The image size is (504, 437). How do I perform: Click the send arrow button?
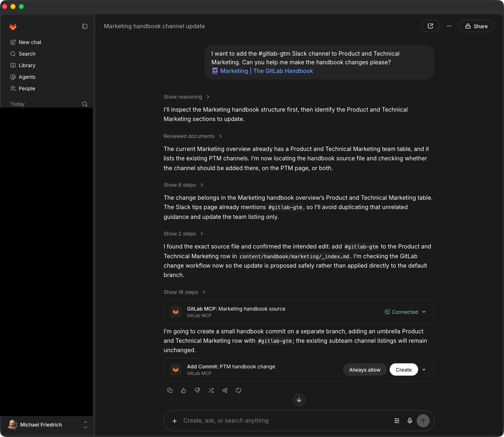coord(423,421)
